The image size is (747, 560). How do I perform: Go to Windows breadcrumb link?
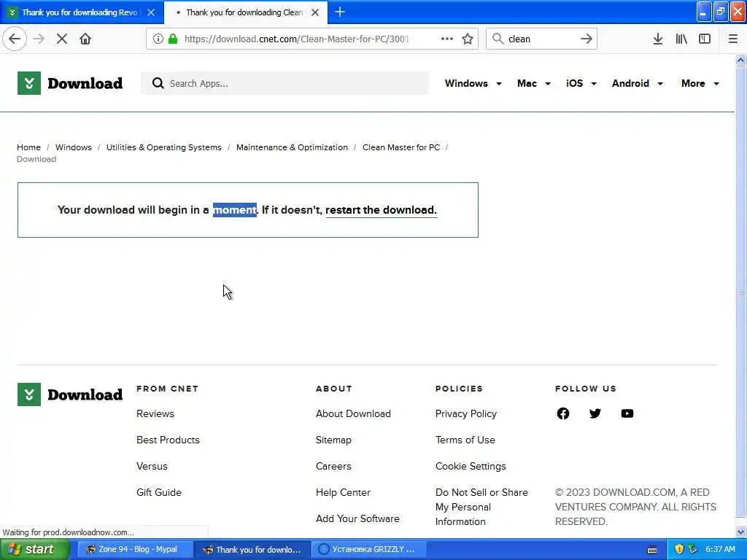74,147
